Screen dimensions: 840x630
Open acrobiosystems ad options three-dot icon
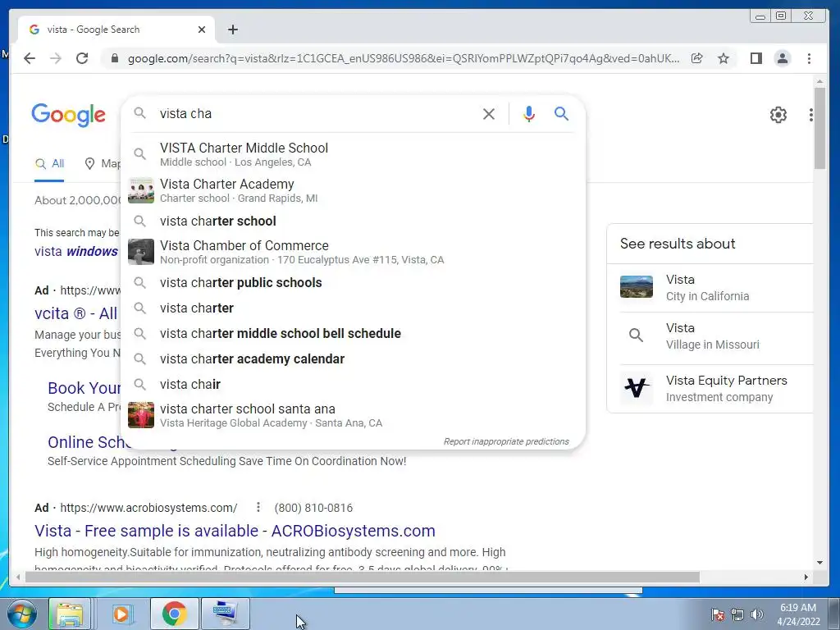[258, 507]
